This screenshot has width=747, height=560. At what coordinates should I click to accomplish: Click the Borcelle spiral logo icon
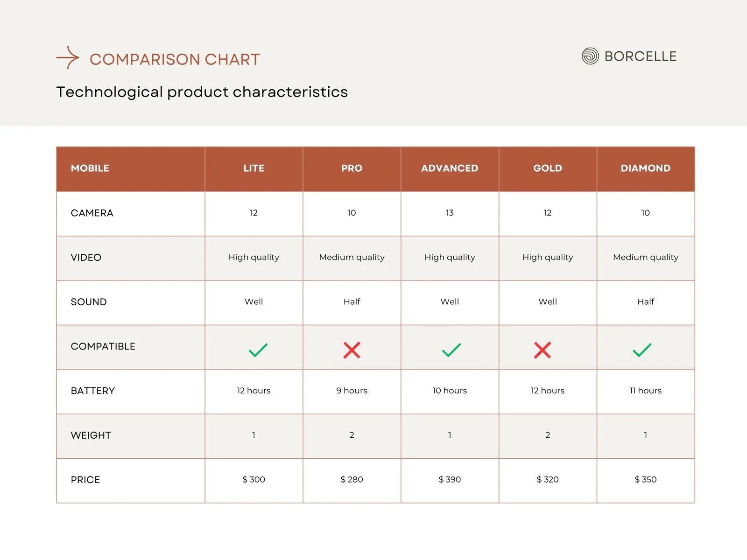[590, 56]
